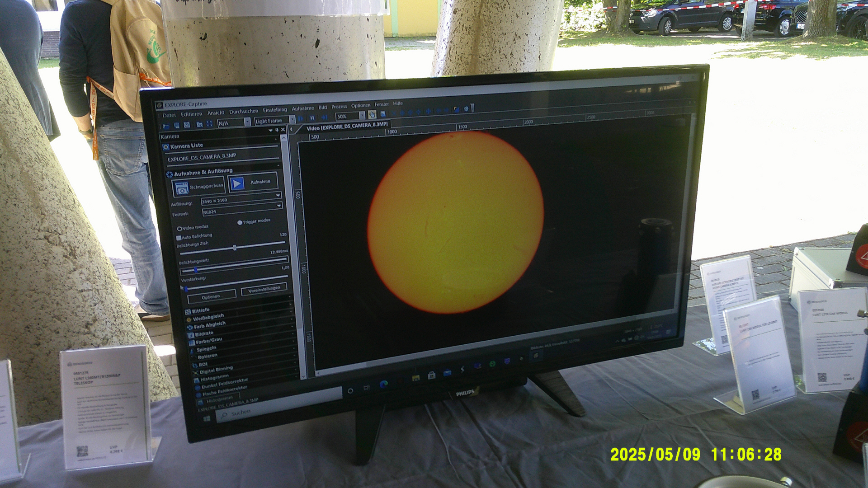The width and height of the screenshot is (868, 488).
Task: Click the Aufnahme record button
Action: pos(253,183)
